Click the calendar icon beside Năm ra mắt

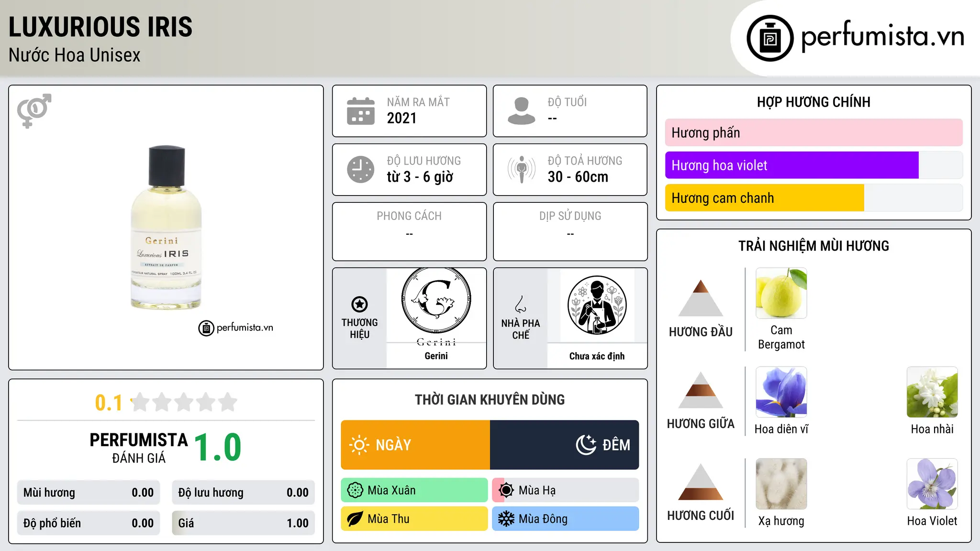[361, 111]
